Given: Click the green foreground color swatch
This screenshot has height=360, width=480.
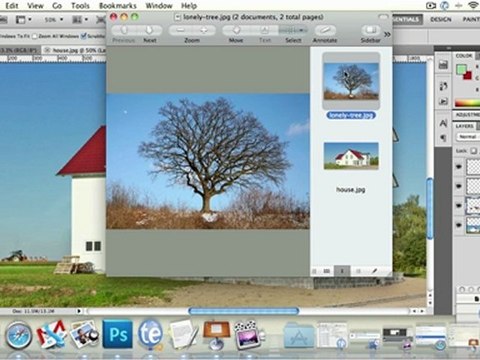Looking at the screenshot, I should coord(461,69).
